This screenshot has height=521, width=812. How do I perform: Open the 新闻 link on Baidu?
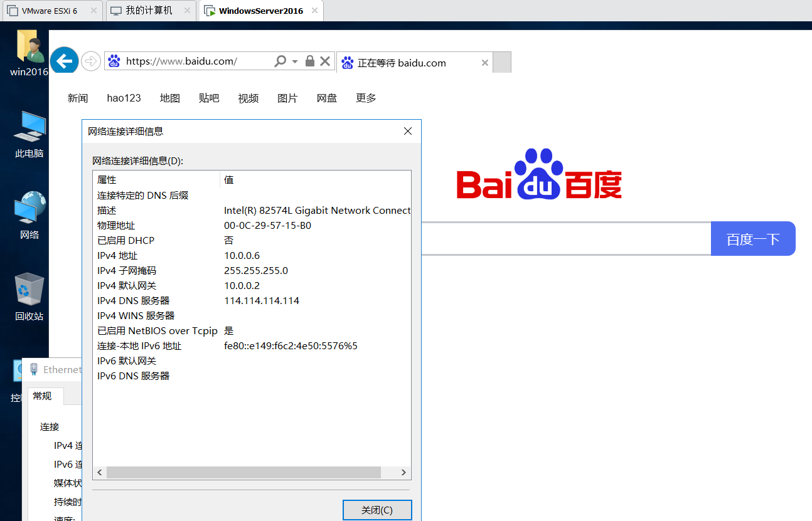point(78,98)
